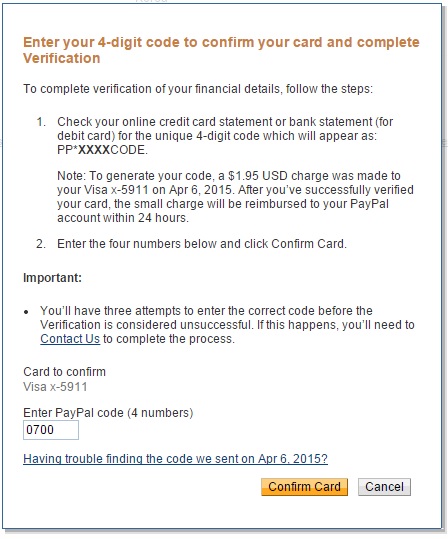Click the Confirm Card button
Viewport: 448px width, 539px height.
304,487
